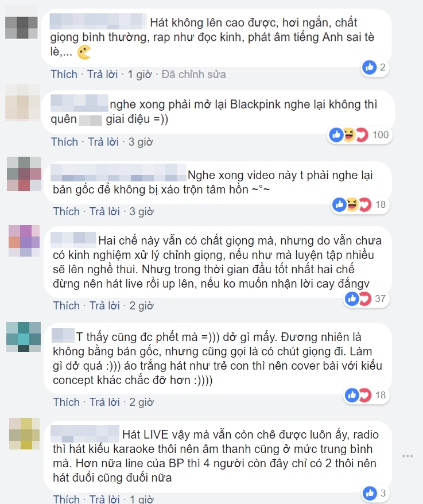
Task: Open yellow avatar beside 'Hát LIVE' comment
Action: [25, 433]
